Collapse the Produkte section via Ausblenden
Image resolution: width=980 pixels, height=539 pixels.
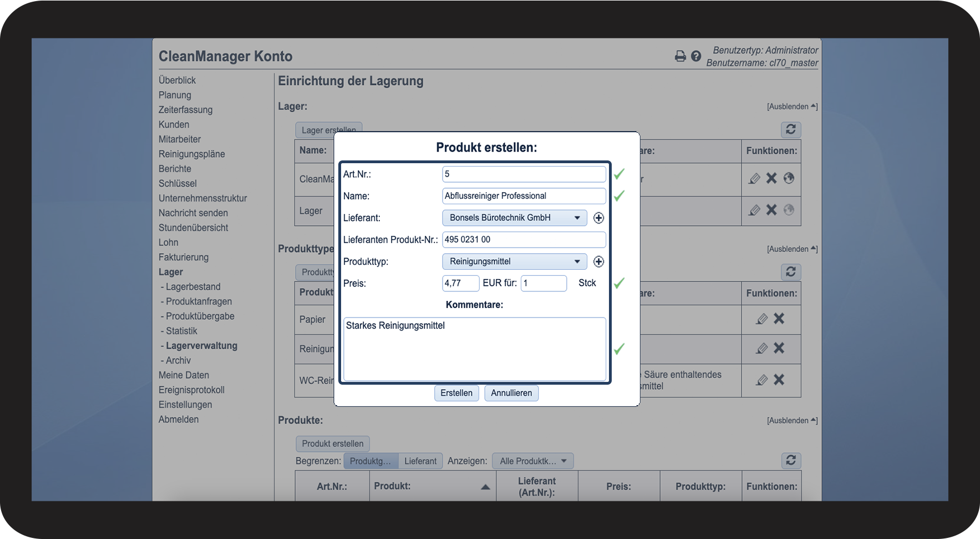791,421
